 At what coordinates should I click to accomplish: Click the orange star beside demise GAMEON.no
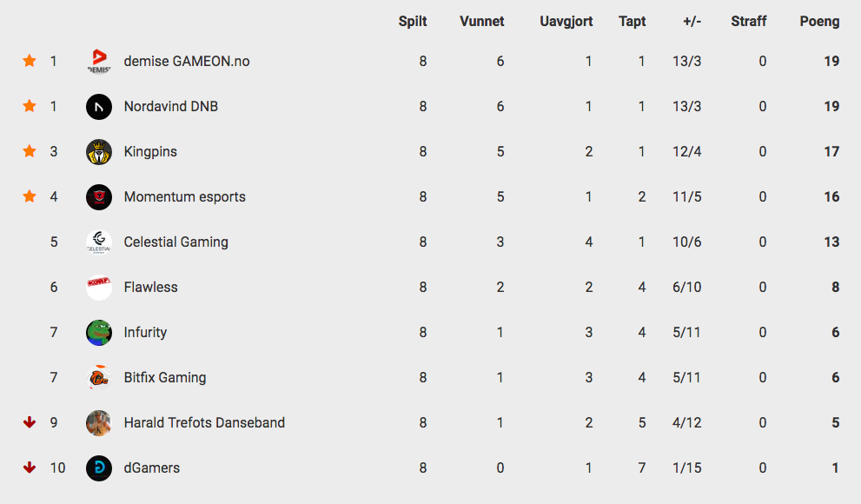tap(30, 61)
